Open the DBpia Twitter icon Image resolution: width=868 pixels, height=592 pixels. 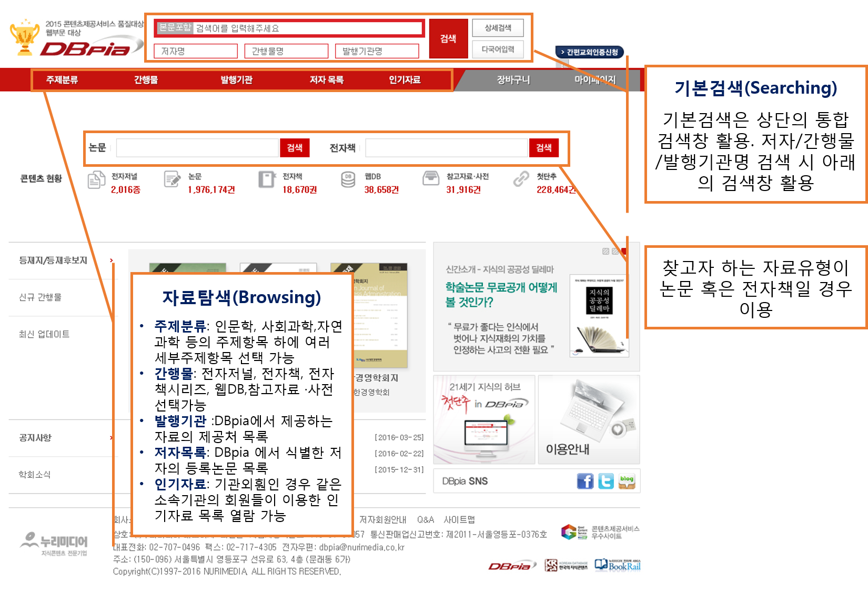click(x=606, y=481)
